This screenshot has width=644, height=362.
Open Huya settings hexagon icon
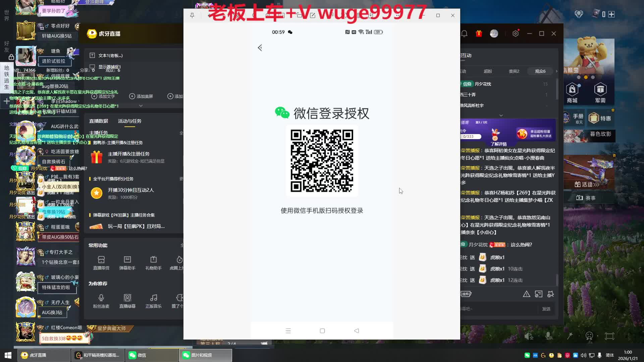pyautogui.click(x=516, y=34)
